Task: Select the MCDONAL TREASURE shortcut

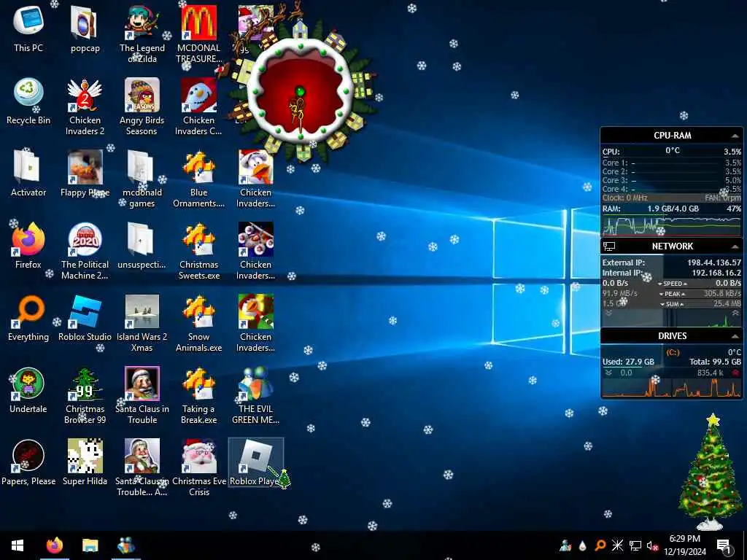Action: point(198,34)
